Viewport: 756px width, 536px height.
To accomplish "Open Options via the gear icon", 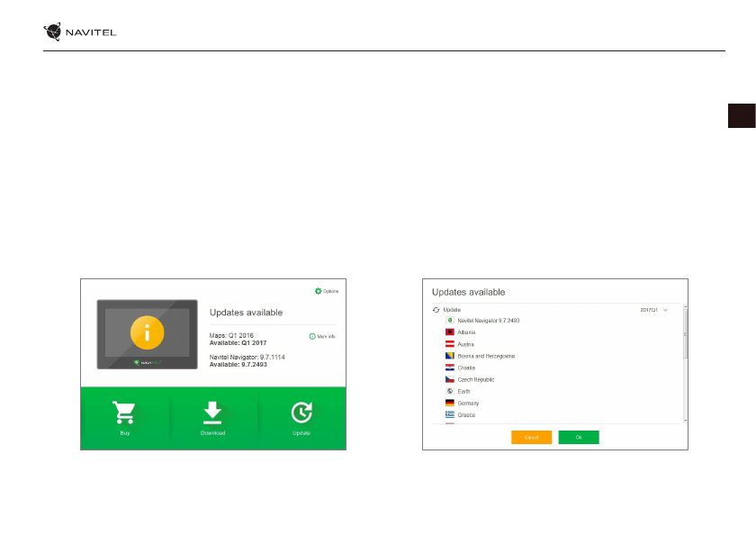I will click(x=319, y=291).
